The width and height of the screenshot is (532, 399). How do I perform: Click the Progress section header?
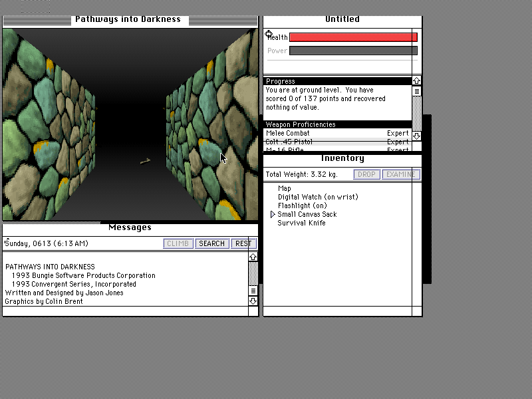click(x=338, y=81)
